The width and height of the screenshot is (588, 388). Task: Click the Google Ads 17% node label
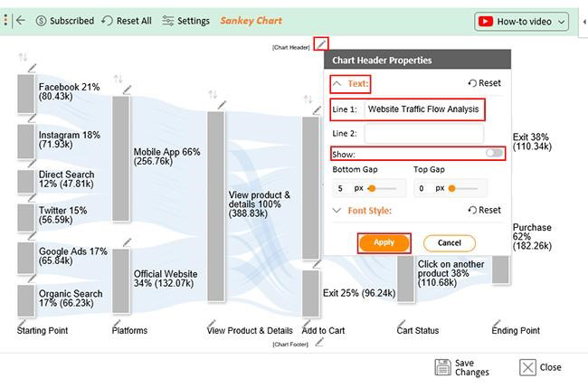click(72, 256)
